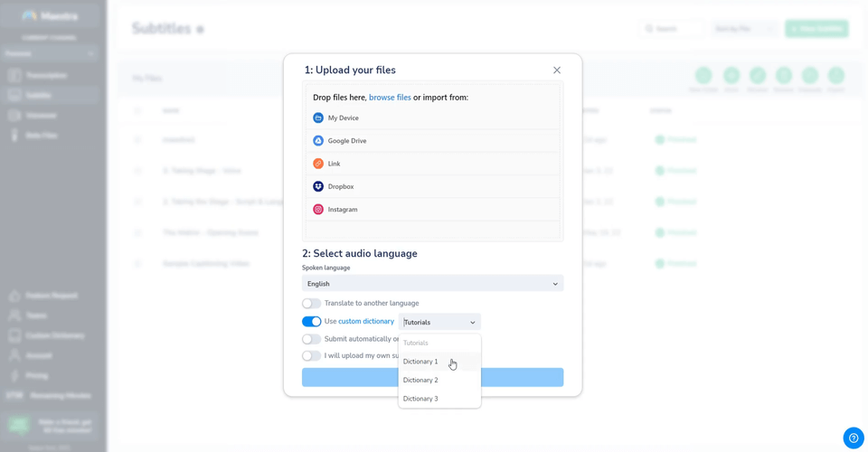Image resolution: width=868 pixels, height=452 pixels.
Task: Toggle Submit automatically switch
Action: pos(311,339)
